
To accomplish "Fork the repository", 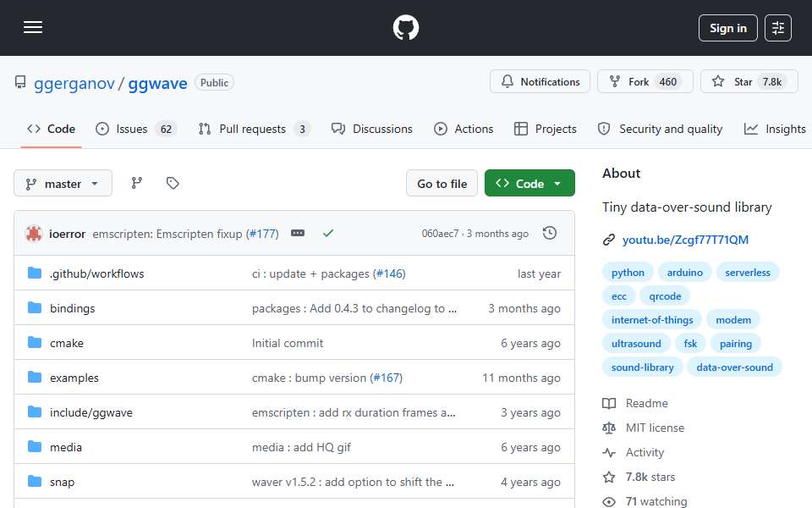I will click(645, 81).
